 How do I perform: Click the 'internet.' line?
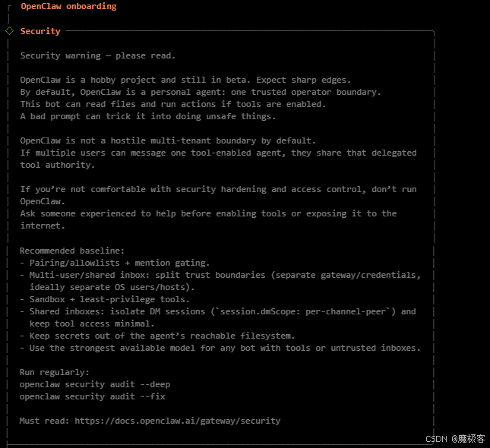pyautogui.click(x=43, y=226)
